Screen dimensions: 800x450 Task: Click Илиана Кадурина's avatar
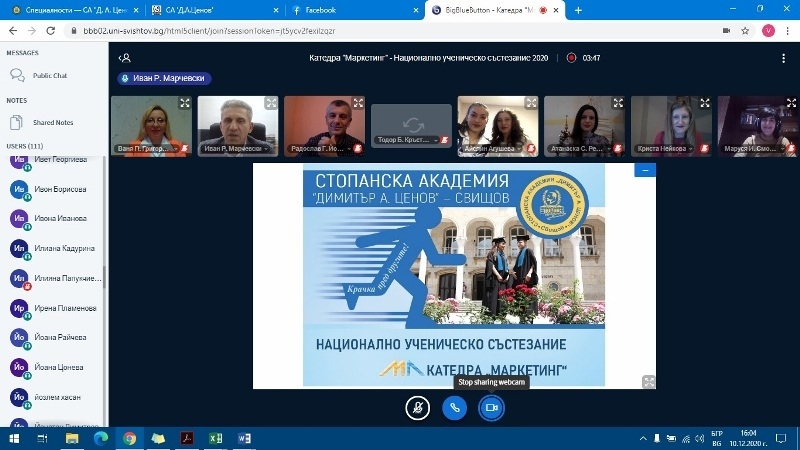click(19, 248)
